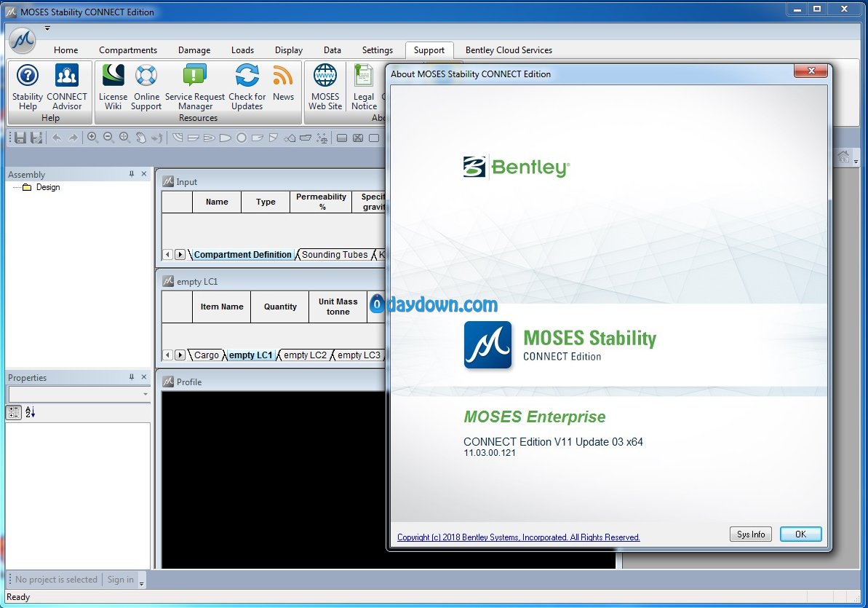
Task: Click the circle-shaped toolbar icon
Action: click(242, 138)
